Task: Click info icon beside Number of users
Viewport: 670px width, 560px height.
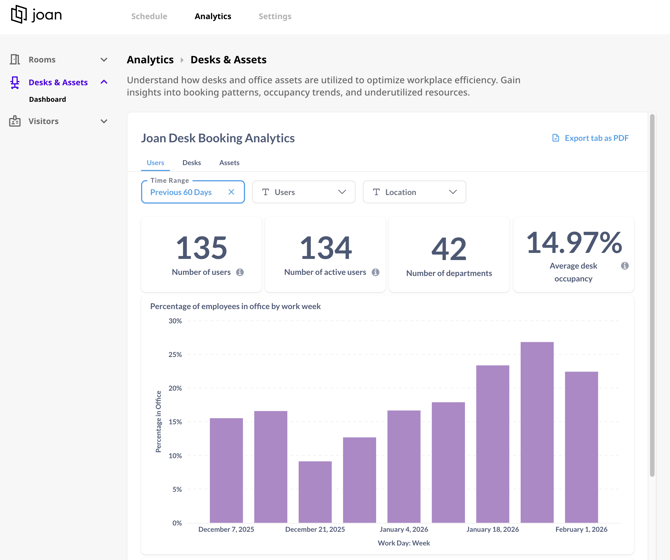Action: point(240,272)
